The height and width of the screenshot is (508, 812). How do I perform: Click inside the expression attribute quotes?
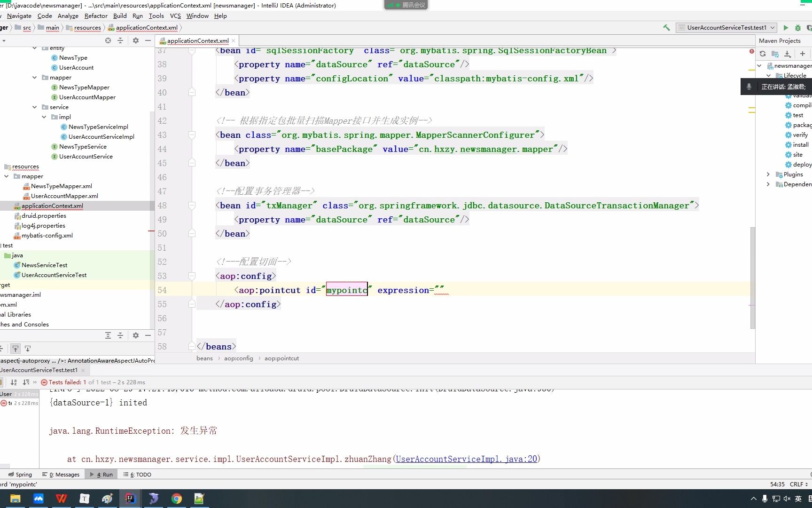(x=439, y=290)
